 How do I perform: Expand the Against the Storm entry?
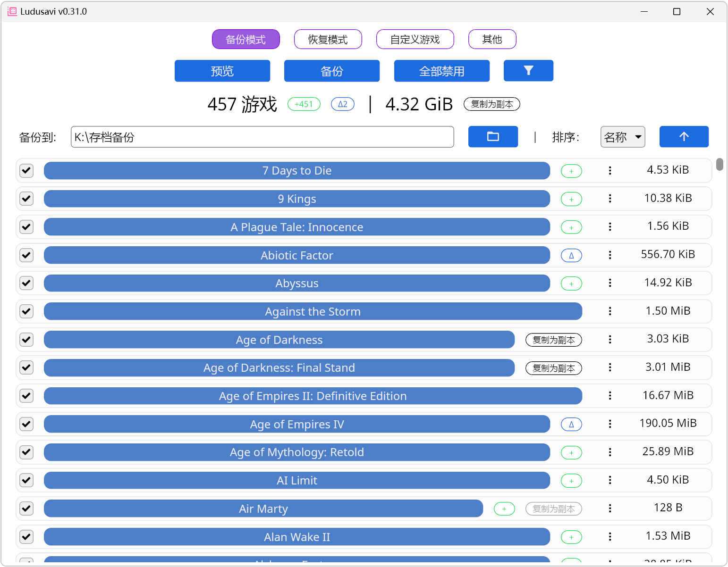(x=313, y=311)
